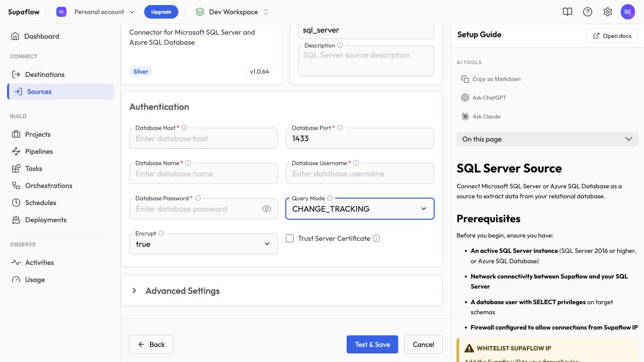Expand the On this page dropdown
Screen dimensions: 644x362
pos(547,139)
